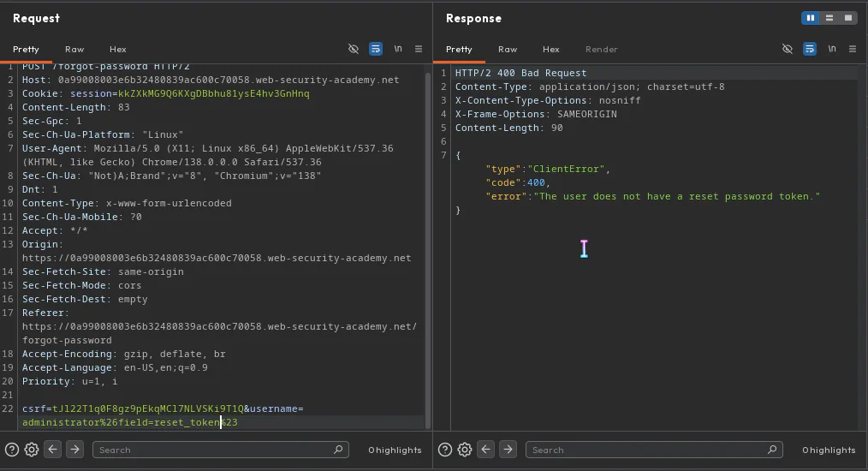Go to next match arrow in Response search

point(508,449)
